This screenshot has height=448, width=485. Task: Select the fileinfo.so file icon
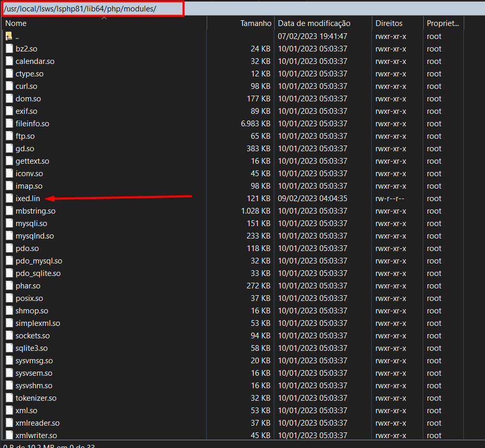click(9, 124)
